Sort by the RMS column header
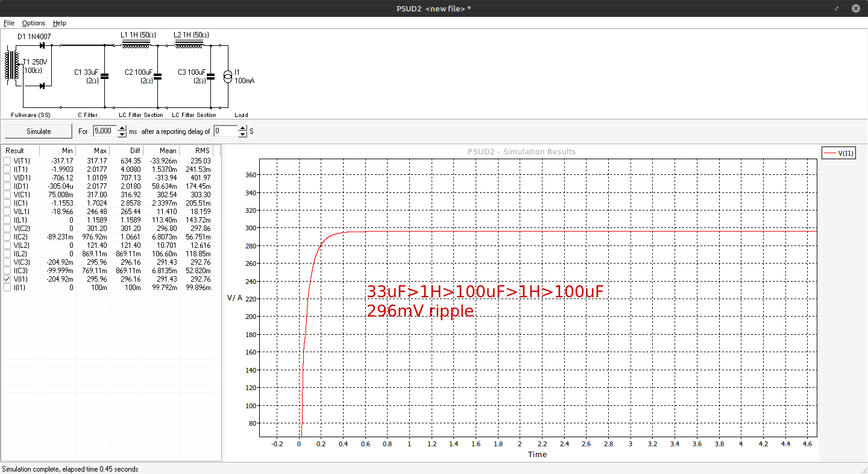The width and height of the screenshot is (868, 474). tap(197, 151)
